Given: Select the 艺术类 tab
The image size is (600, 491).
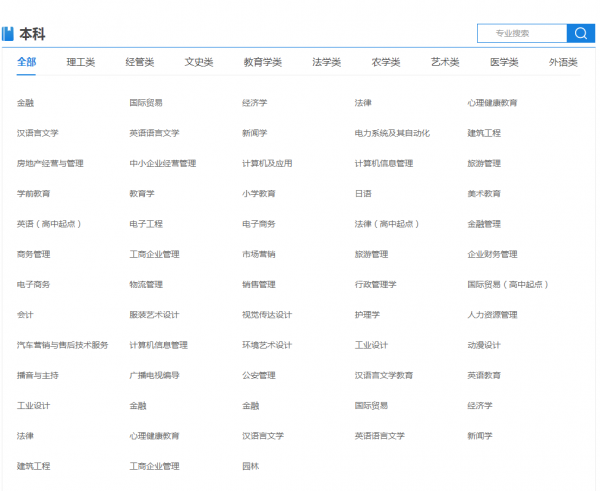Looking at the screenshot, I should pos(445,62).
